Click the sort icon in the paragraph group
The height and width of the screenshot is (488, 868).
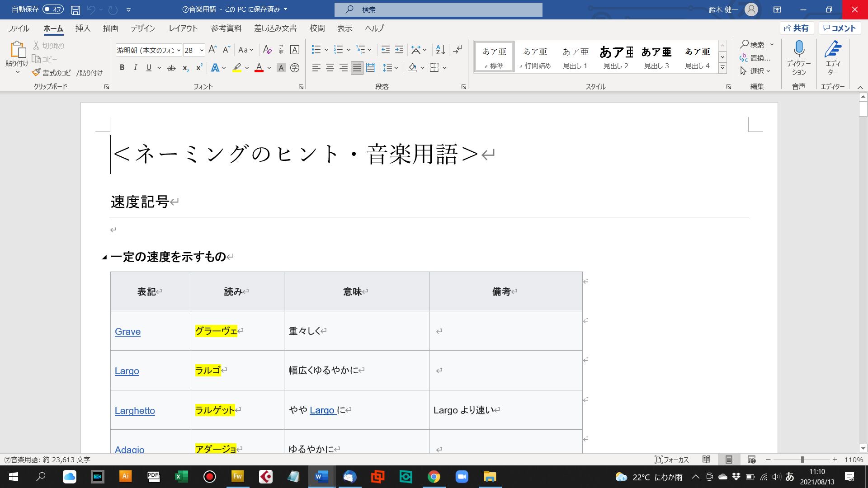(440, 50)
